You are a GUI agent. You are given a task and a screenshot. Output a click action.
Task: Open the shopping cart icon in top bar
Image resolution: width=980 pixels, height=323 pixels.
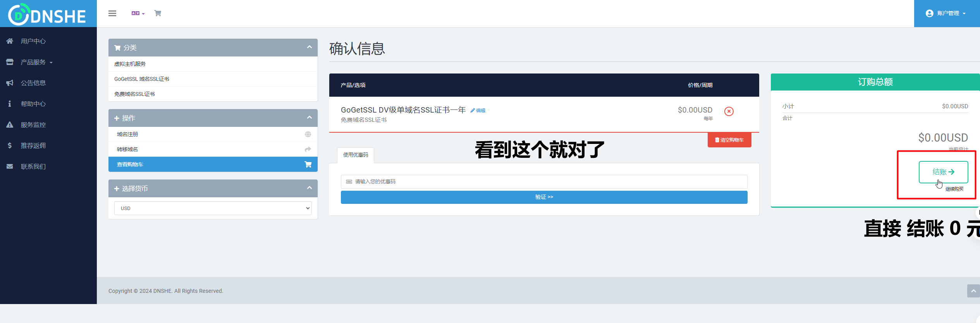(x=158, y=13)
